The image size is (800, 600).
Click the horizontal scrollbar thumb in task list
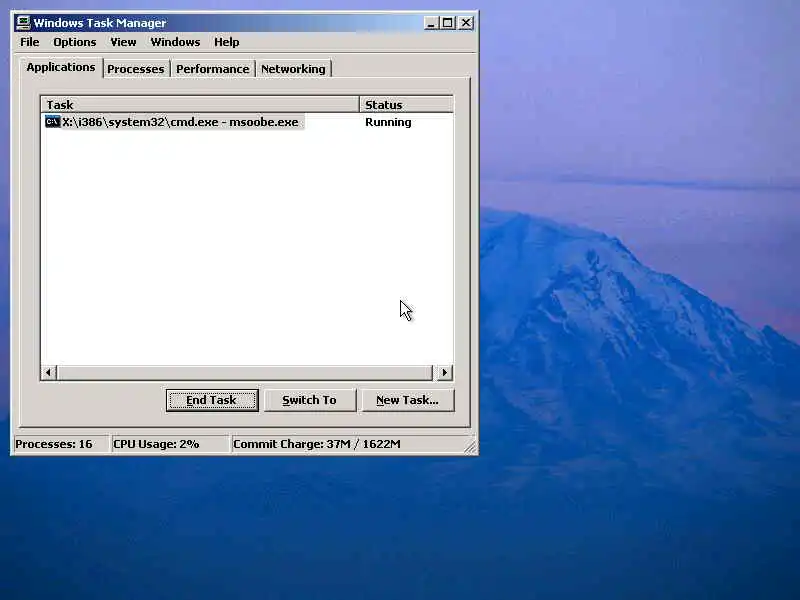point(244,372)
